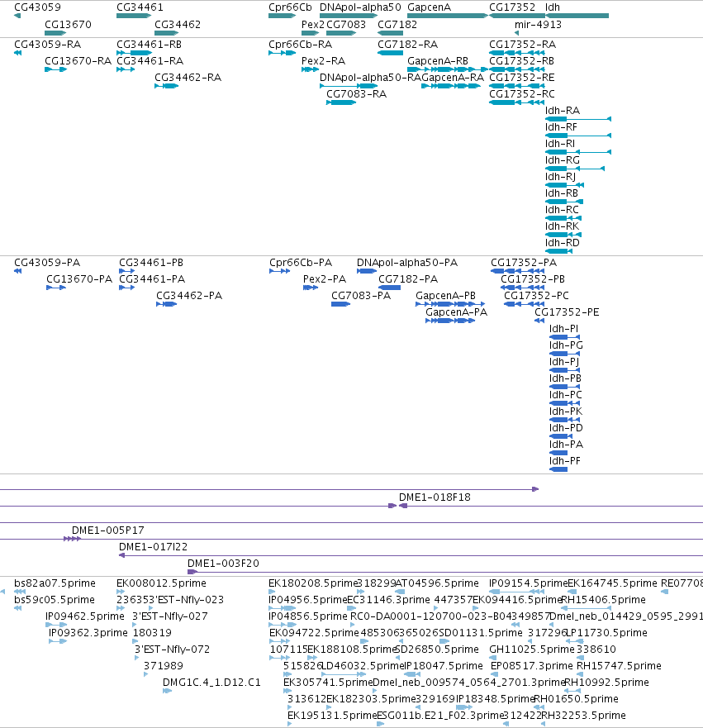This screenshot has width=703, height=728.
Task: Select EST IP18047.5prime
Action: (x=444, y=666)
